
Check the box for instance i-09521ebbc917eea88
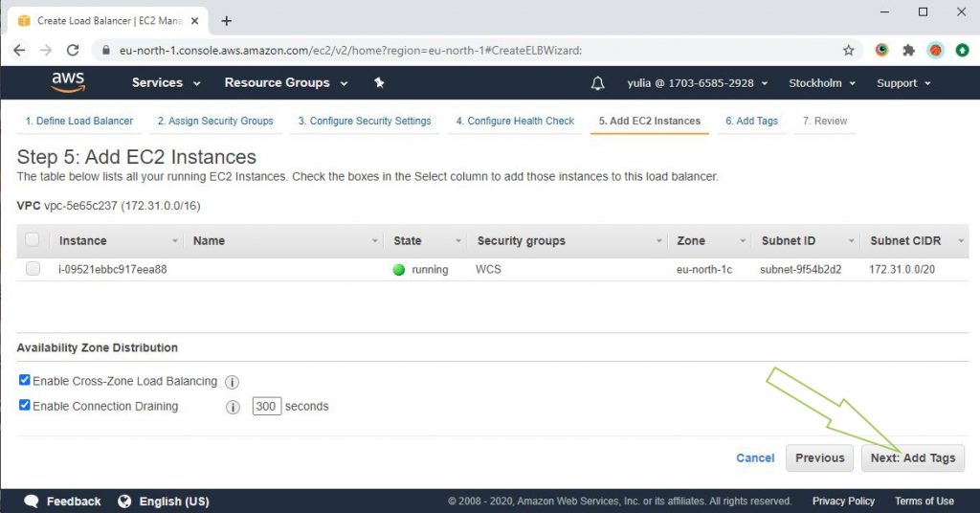point(33,269)
